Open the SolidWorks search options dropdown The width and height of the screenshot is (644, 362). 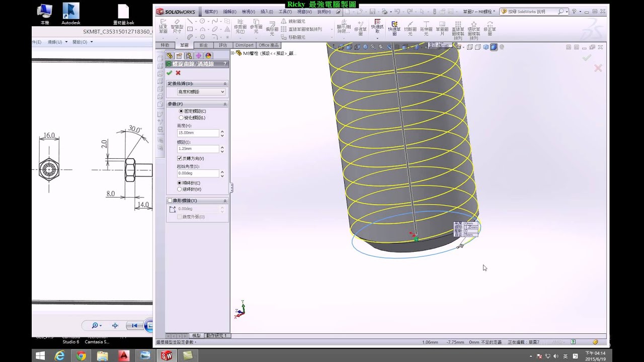point(567,11)
